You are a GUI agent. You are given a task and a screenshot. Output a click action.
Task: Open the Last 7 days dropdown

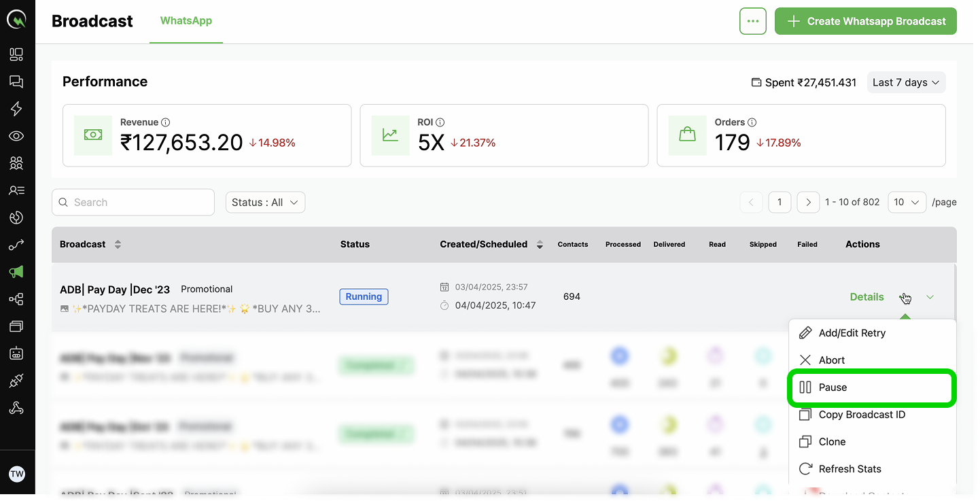906,82
